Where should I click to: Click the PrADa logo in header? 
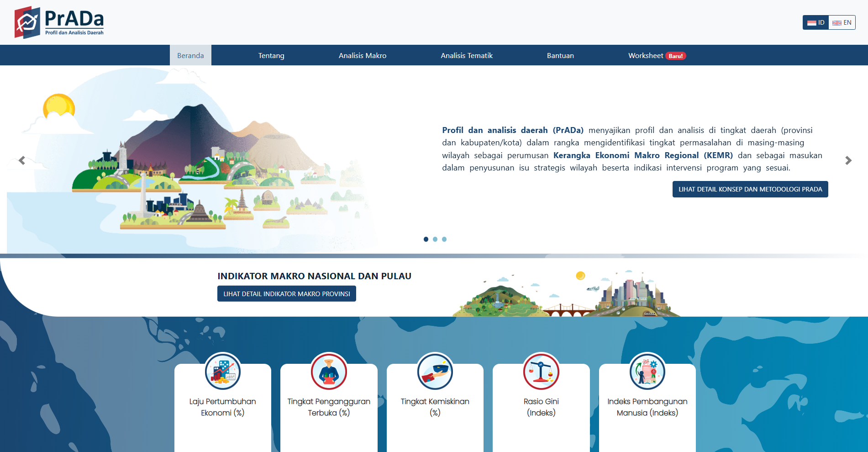pyautogui.click(x=59, y=22)
